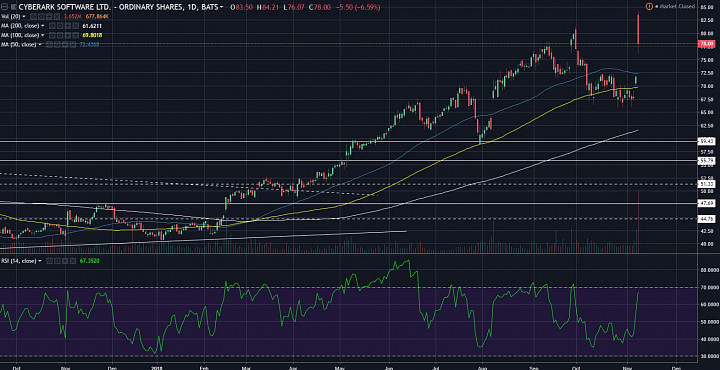720x370 pixels.
Task: Toggle visibility of MA (50, close)
Action: point(49,45)
